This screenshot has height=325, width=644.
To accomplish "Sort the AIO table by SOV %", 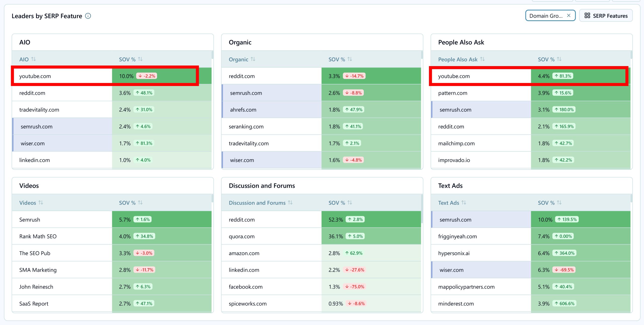I will (x=140, y=59).
